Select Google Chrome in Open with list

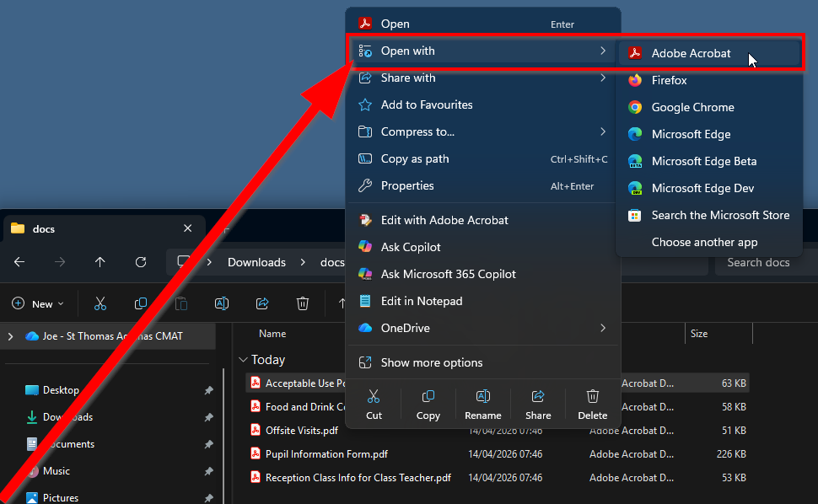pos(692,107)
